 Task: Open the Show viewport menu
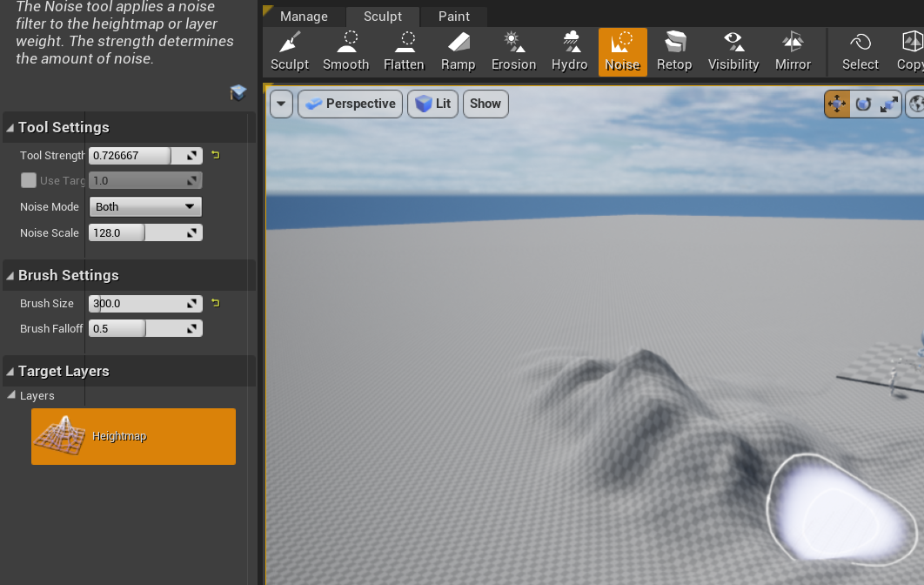[x=485, y=104]
